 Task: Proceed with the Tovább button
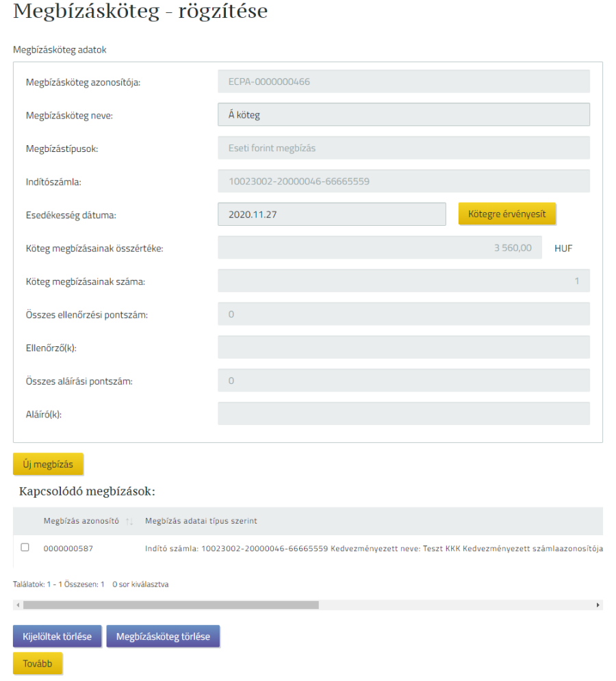[38, 663]
